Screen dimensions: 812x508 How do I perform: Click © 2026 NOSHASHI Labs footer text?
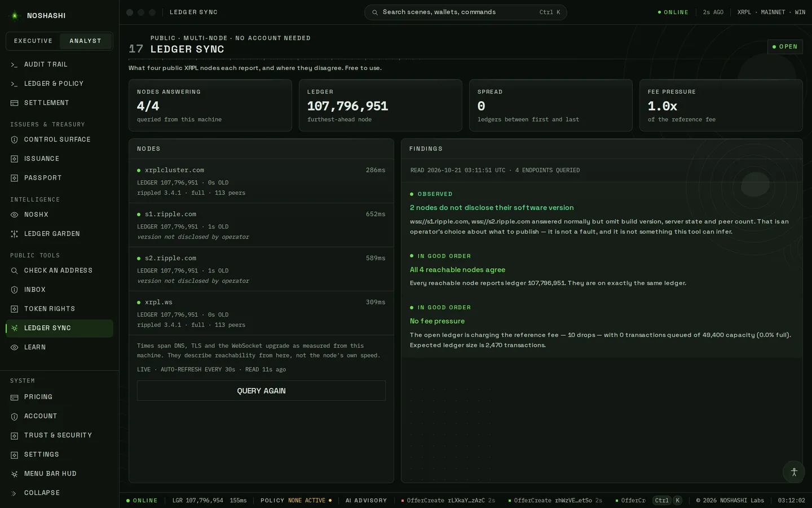click(730, 501)
